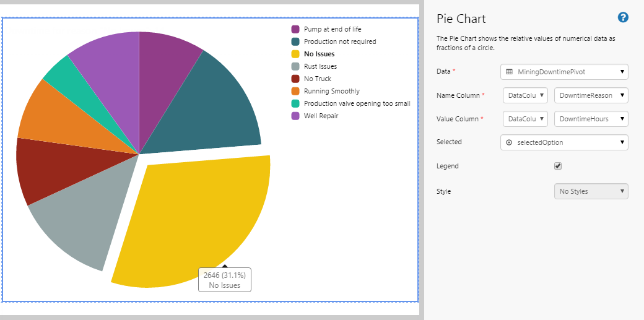Open Name Column DataColu type dropdown

(x=525, y=95)
